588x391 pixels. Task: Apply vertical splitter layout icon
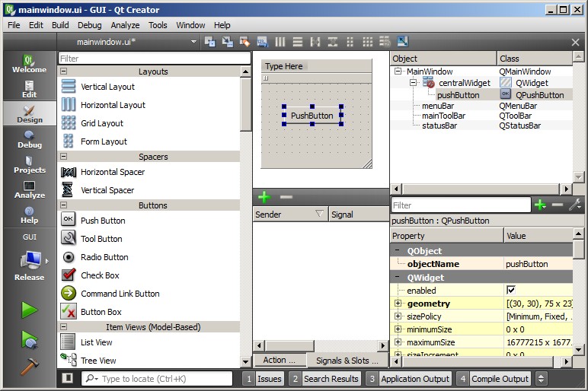click(x=333, y=42)
